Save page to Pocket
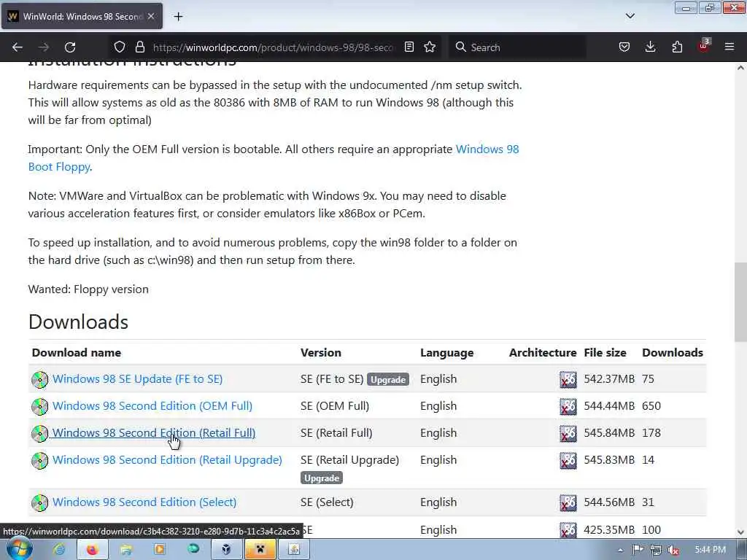 coord(624,47)
